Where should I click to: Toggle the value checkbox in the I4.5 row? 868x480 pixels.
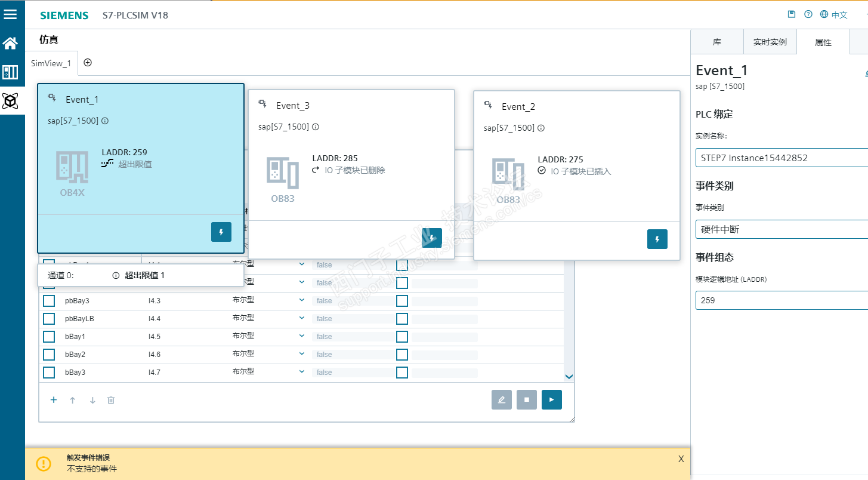click(x=402, y=337)
